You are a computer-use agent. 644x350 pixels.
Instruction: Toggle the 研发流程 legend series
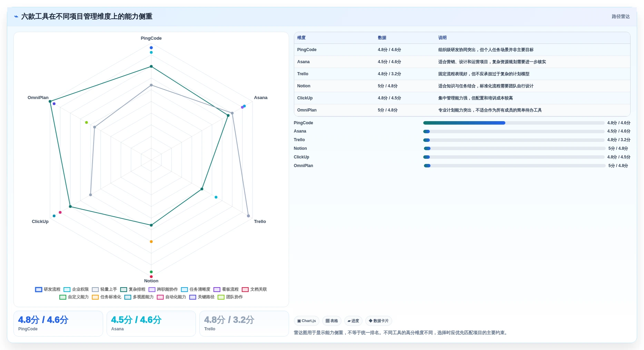(48, 289)
